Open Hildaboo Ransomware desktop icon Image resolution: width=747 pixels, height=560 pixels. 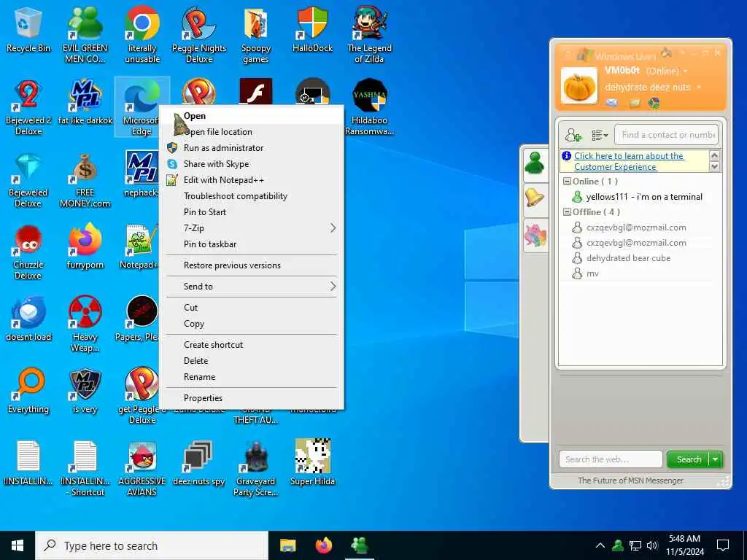(x=369, y=107)
